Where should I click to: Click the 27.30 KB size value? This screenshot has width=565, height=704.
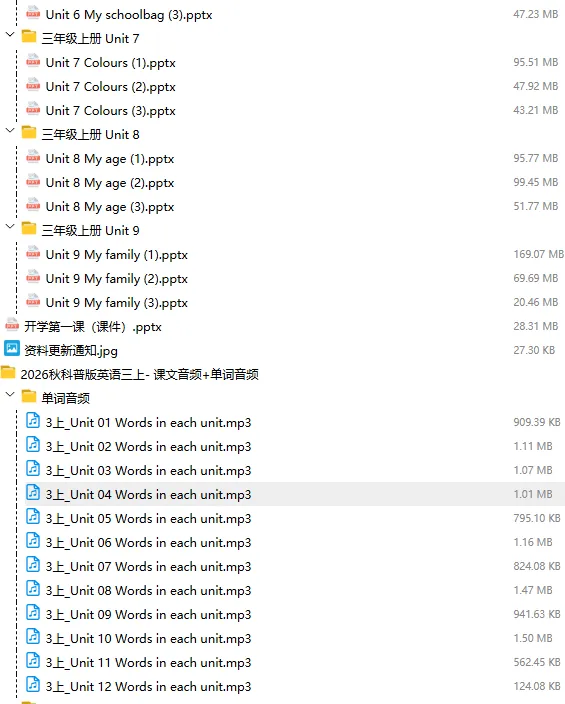coord(534,350)
